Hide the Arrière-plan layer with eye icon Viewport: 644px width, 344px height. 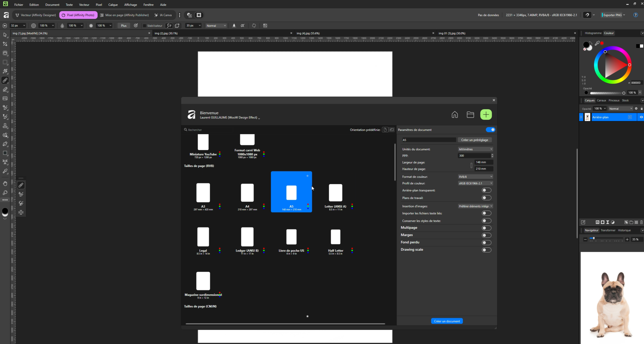[x=641, y=117]
